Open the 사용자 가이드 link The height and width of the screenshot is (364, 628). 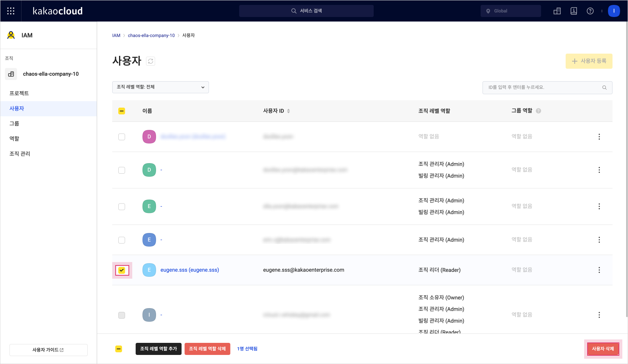coord(48,350)
